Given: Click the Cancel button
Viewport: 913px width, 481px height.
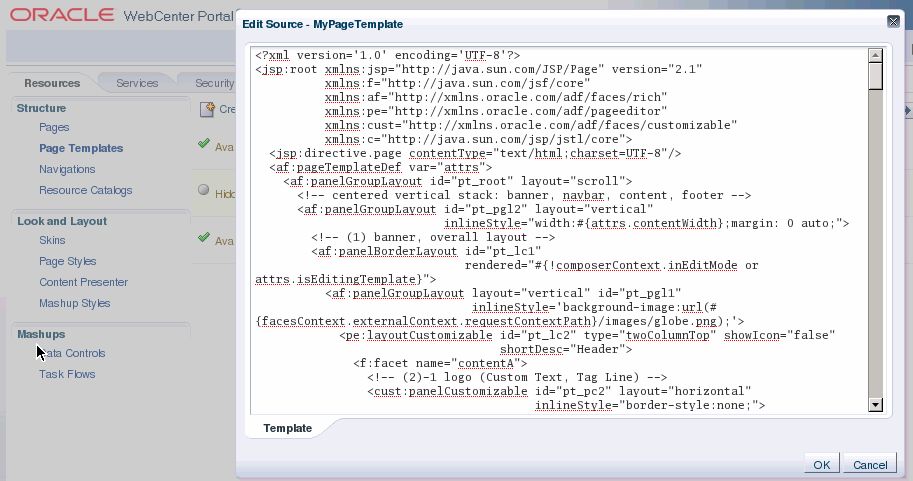Looking at the screenshot, I should (x=870, y=464).
